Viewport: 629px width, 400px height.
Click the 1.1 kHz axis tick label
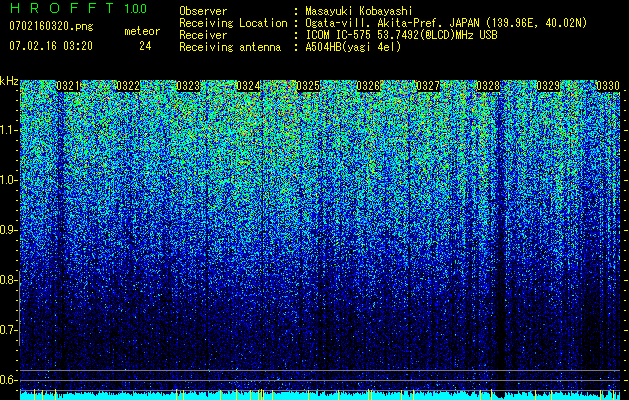pyautogui.click(x=9, y=130)
